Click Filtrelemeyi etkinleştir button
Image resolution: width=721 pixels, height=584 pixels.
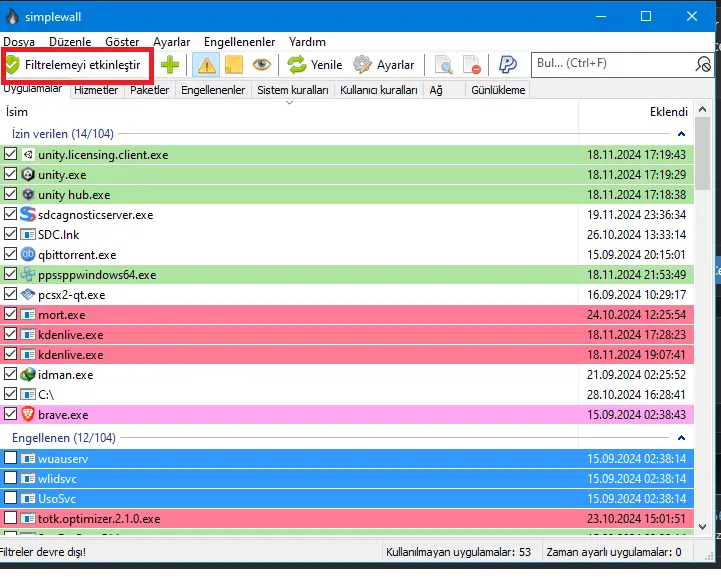76,65
